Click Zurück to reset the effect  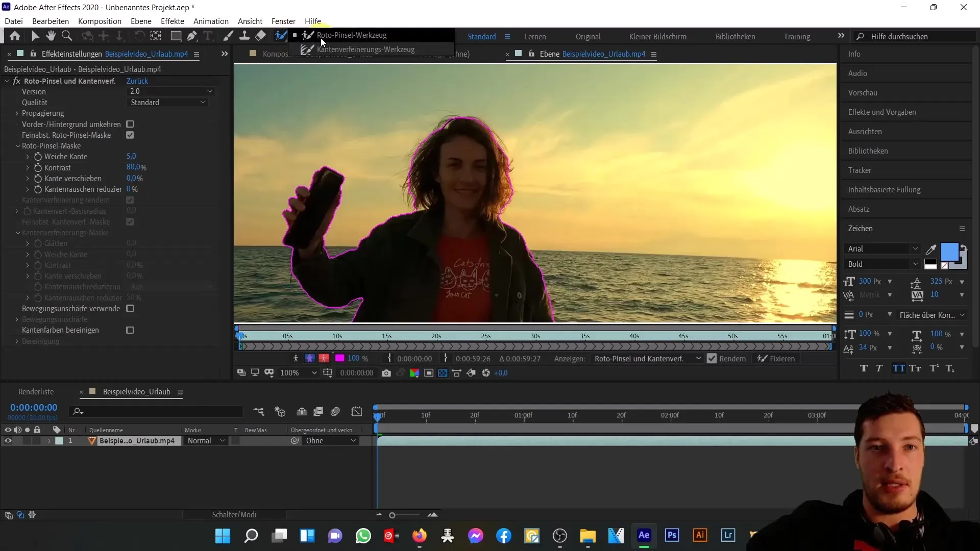coord(137,81)
